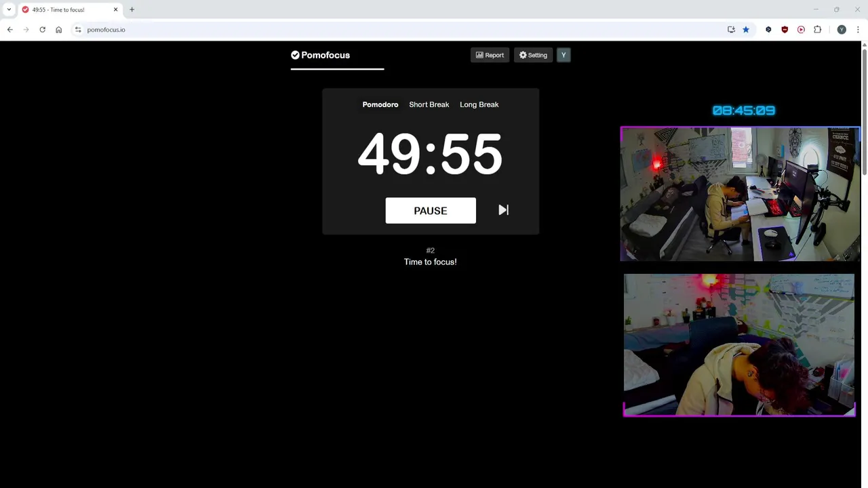Viewport: 868px width, 488px height.
Task: Click the bottom desk camera feed
Action: point(739,345)
